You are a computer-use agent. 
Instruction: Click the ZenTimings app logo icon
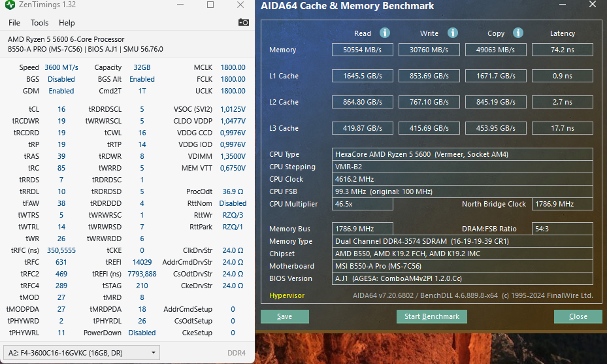tap(10, 5)
